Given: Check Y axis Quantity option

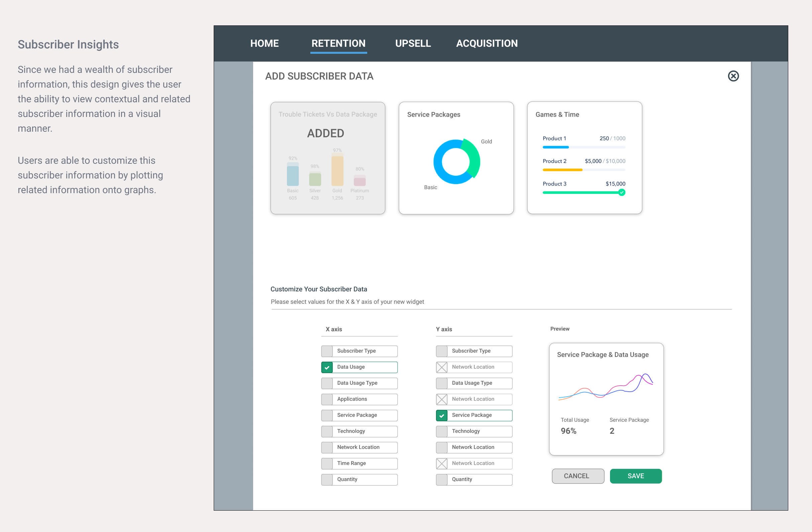Looking at the screenshot, I should (x=474, y=479).
